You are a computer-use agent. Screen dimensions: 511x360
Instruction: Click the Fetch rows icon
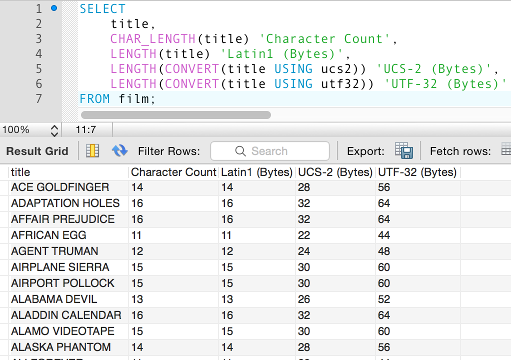[x=506, y=149]
